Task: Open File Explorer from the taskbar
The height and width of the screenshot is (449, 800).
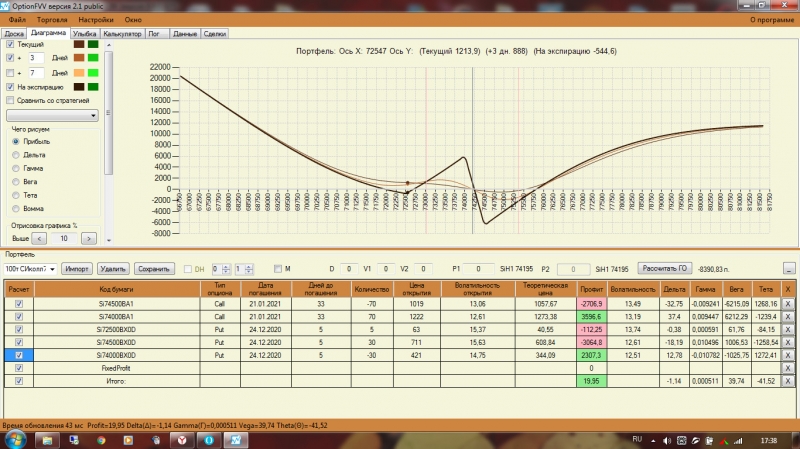Action: [x=47, y=440]
